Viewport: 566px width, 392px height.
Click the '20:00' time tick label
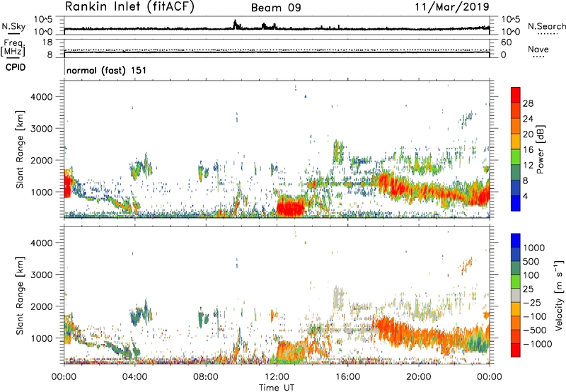[418, 377]
